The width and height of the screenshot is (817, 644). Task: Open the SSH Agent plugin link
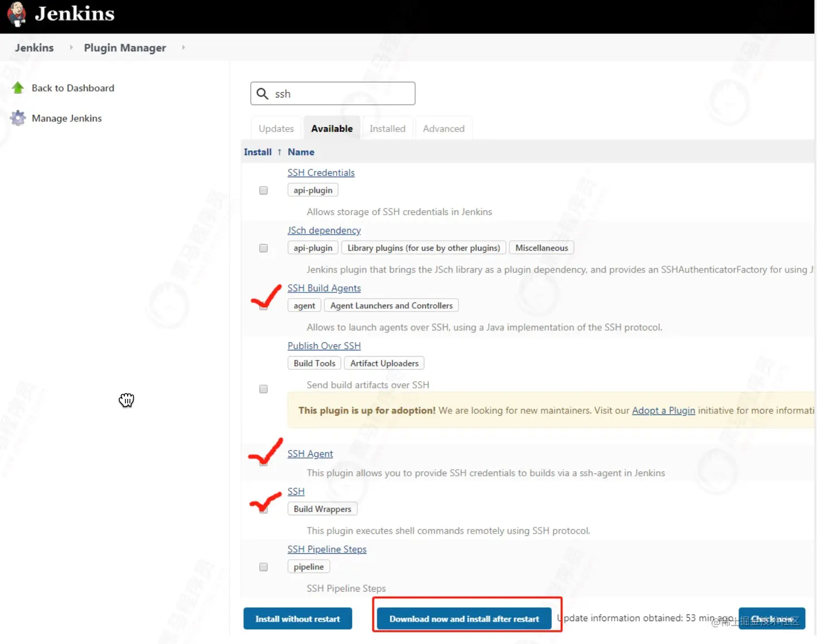tap(310, 454)
